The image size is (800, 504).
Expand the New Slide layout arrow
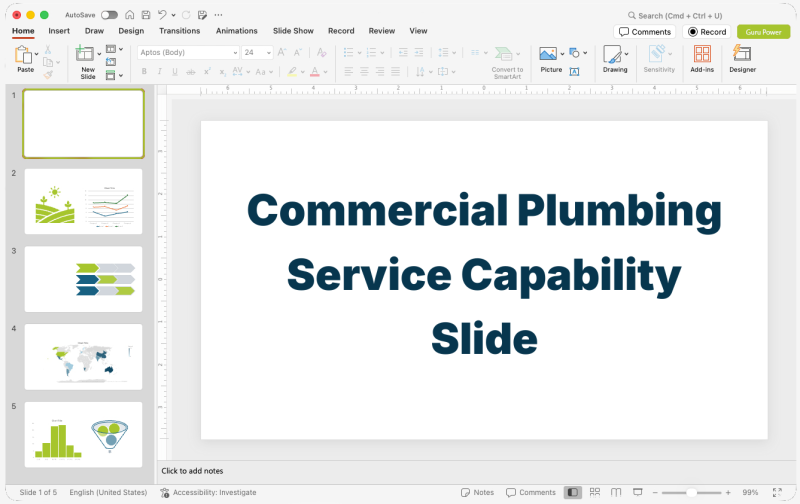click(x=99, y=54)
